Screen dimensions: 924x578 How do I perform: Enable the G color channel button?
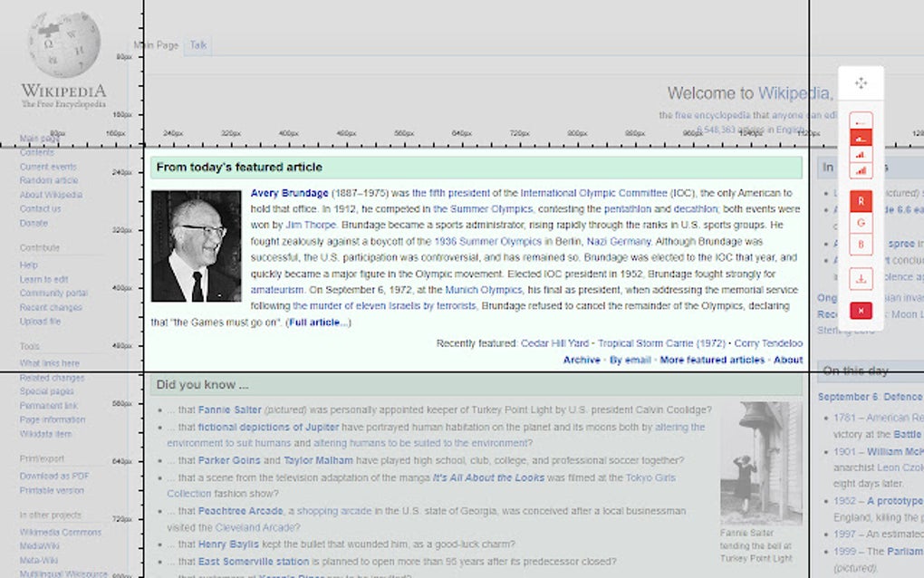pos(861,223)
